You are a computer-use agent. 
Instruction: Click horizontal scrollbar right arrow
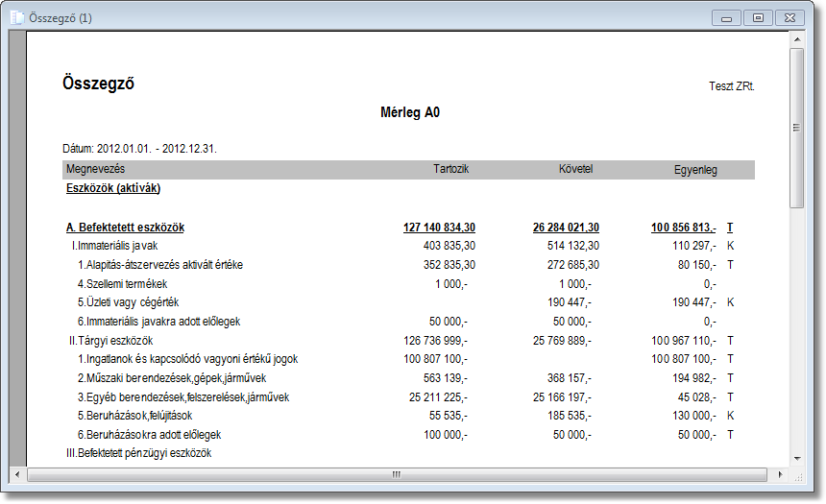pos(781,474)
